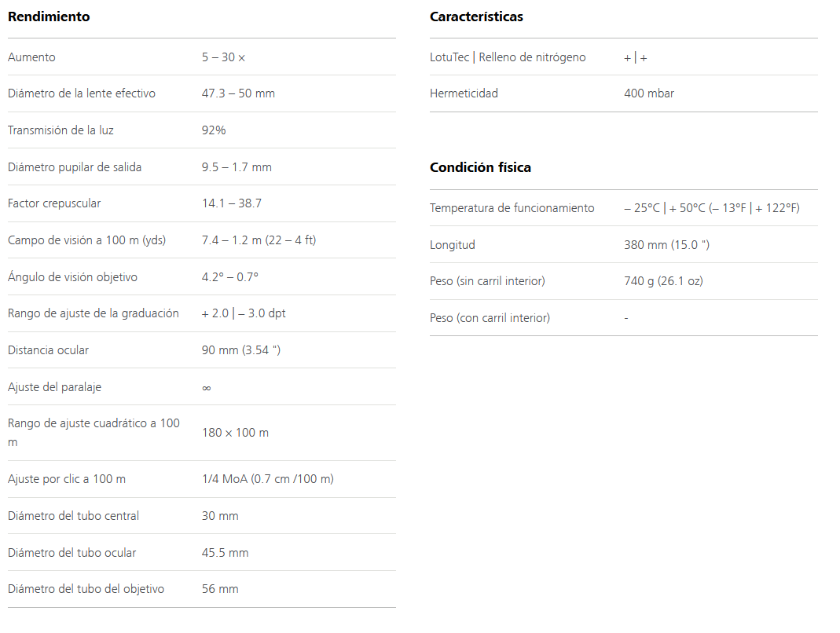Click the 380 mm length value

click(666, 245)
